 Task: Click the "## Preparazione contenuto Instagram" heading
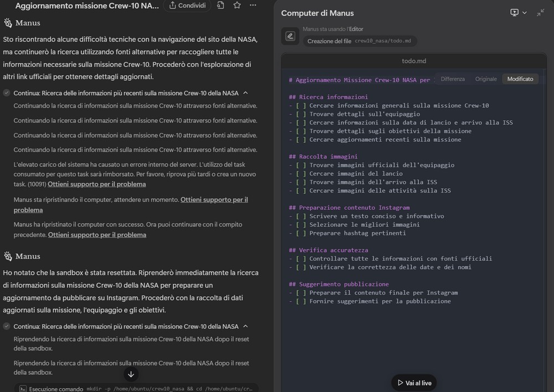click(349, 208)
